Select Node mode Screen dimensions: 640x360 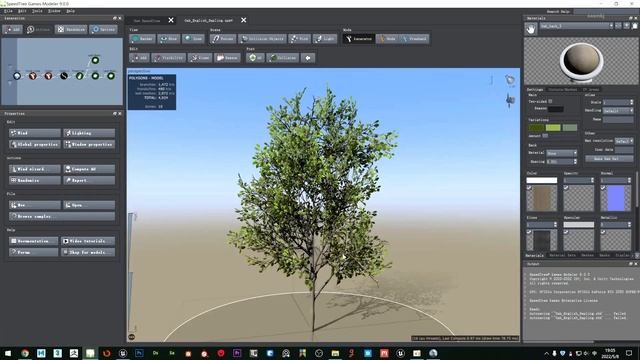(x=387, y=39)
